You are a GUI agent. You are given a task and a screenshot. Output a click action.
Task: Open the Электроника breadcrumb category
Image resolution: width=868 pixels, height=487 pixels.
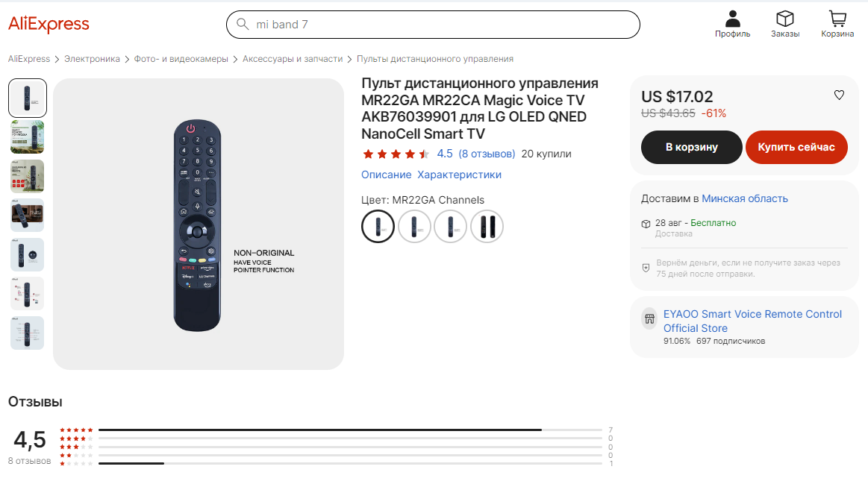click(92, 59)
